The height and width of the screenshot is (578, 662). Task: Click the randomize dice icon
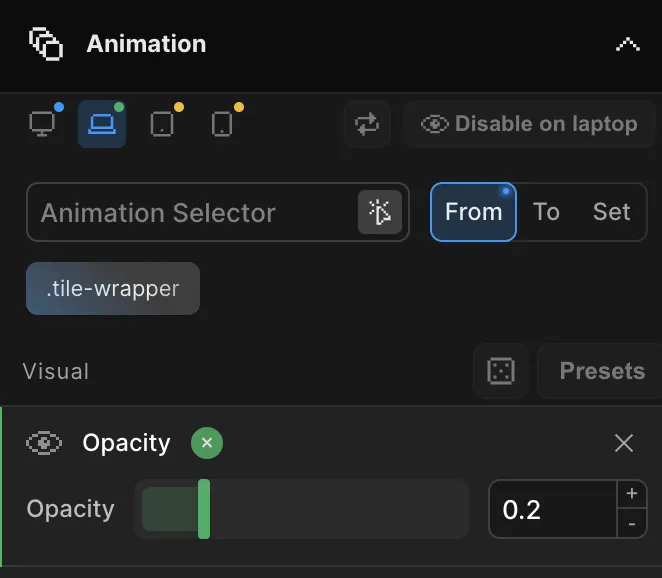pyautogui.click(x=501, y=371)
